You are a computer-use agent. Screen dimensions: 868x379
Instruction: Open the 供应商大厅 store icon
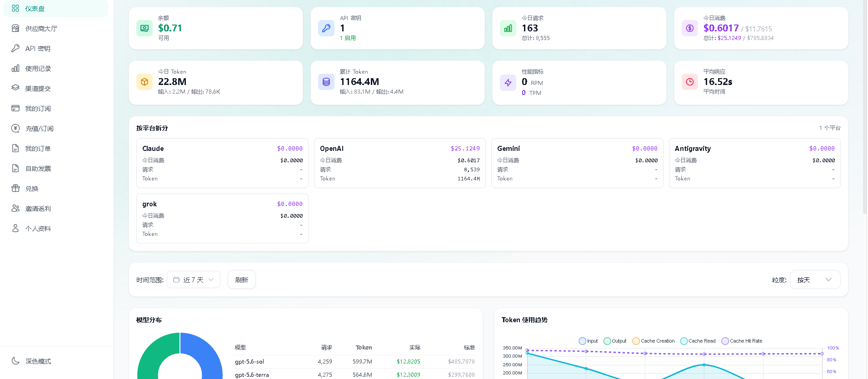pyautogui.click(x=15, y=28)
